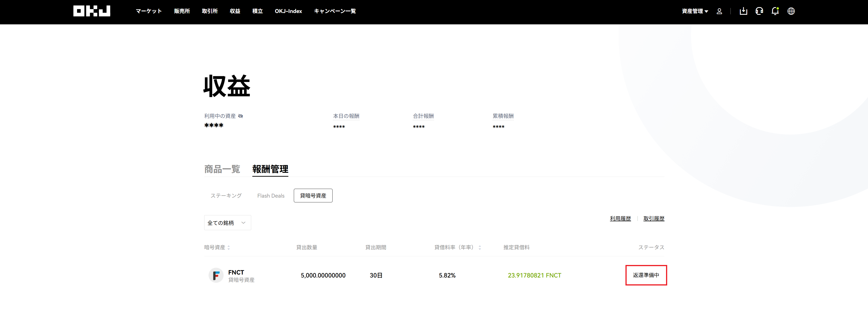The width and height of the screenshot is (868, 331).
Task: Sort by 貸借料率（年率） column arrows
Action: point(480,248)
